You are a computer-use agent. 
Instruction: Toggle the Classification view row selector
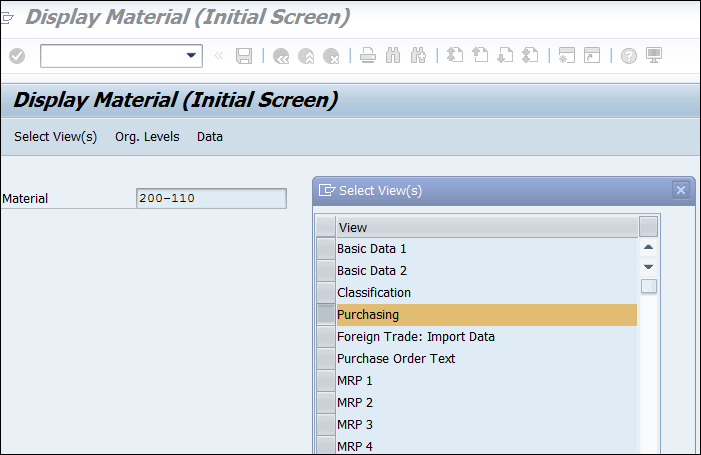326,292
